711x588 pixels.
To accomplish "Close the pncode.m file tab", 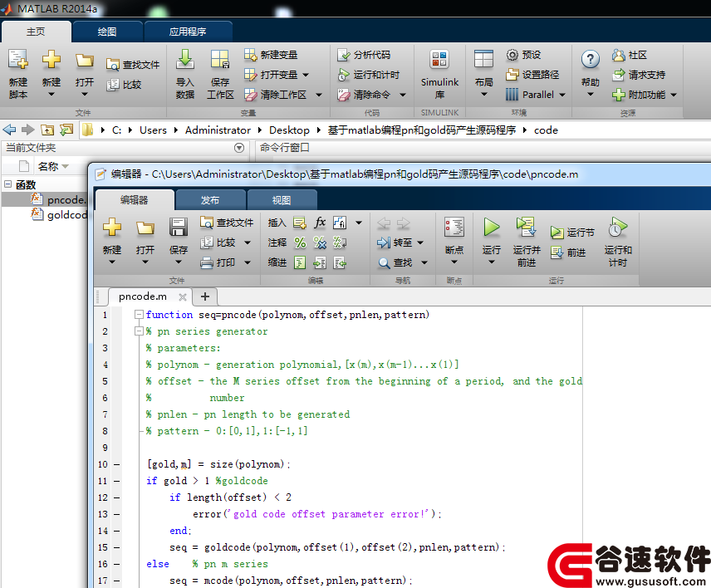I will tap(183, 297).
